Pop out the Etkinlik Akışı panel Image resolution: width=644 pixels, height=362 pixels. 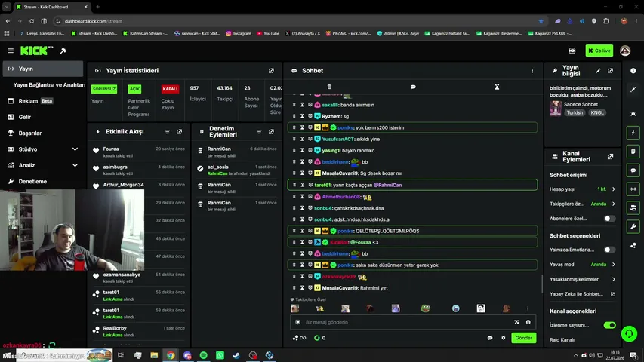(180, 132)
